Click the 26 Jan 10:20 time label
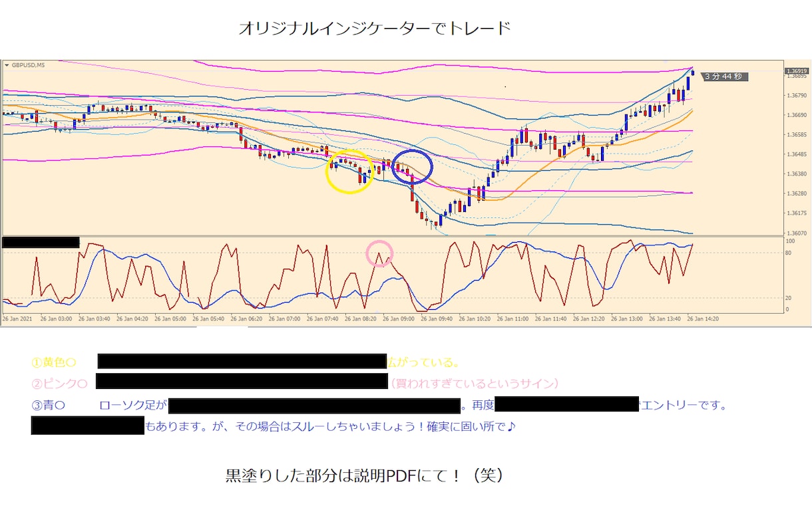This screenshot has height=518, width=812. point(475,319)
